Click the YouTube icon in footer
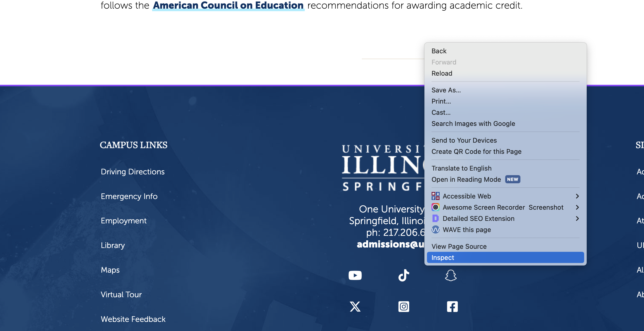The image size is (644, 331). pos(355,275)
